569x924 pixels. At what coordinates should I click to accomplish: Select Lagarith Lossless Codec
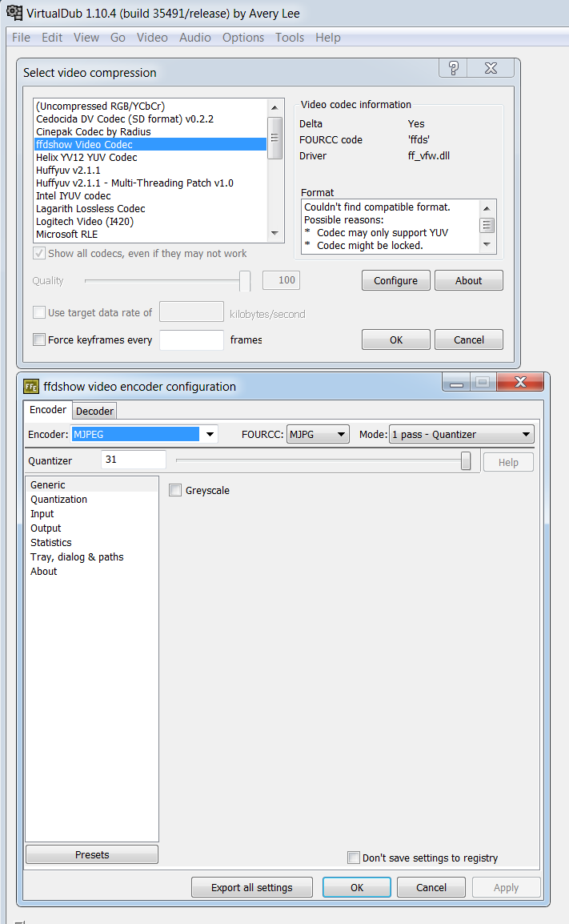(x=150, y=209)
